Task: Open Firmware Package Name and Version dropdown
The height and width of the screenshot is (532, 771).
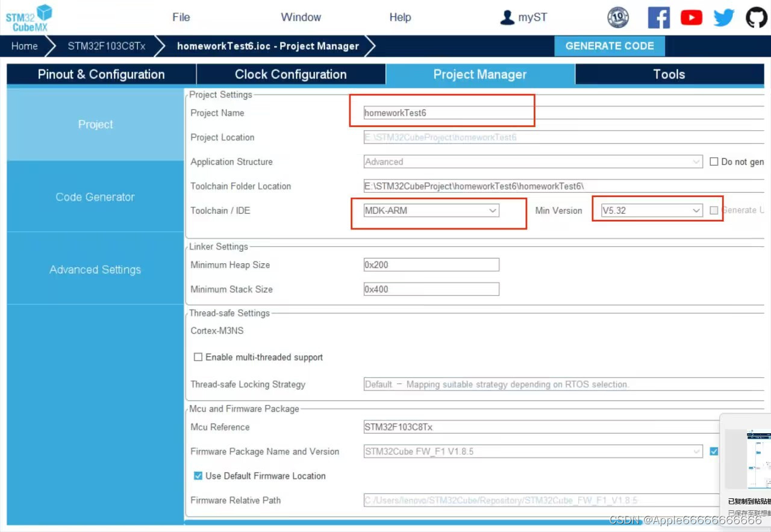Action: click(533, 451)
